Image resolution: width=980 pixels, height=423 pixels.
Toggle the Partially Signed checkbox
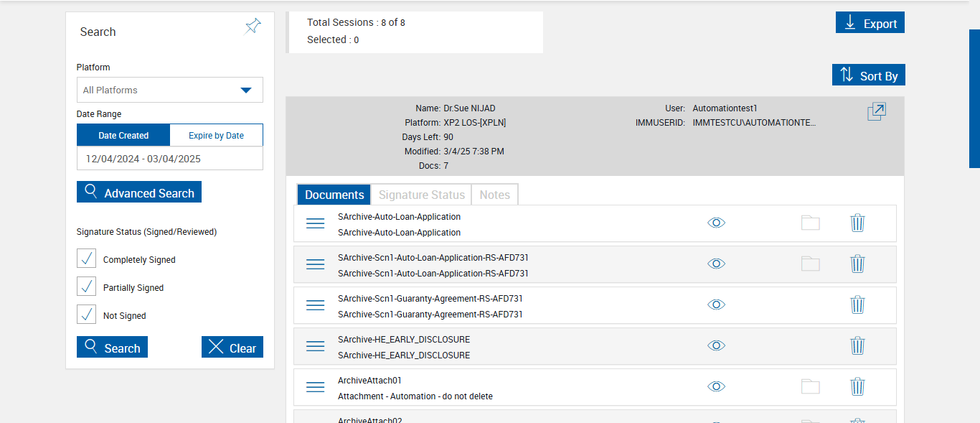(x=87, y=287)
